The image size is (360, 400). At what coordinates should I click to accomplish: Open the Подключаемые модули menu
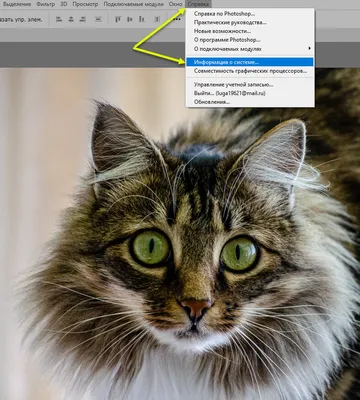(x=133, y=4)
